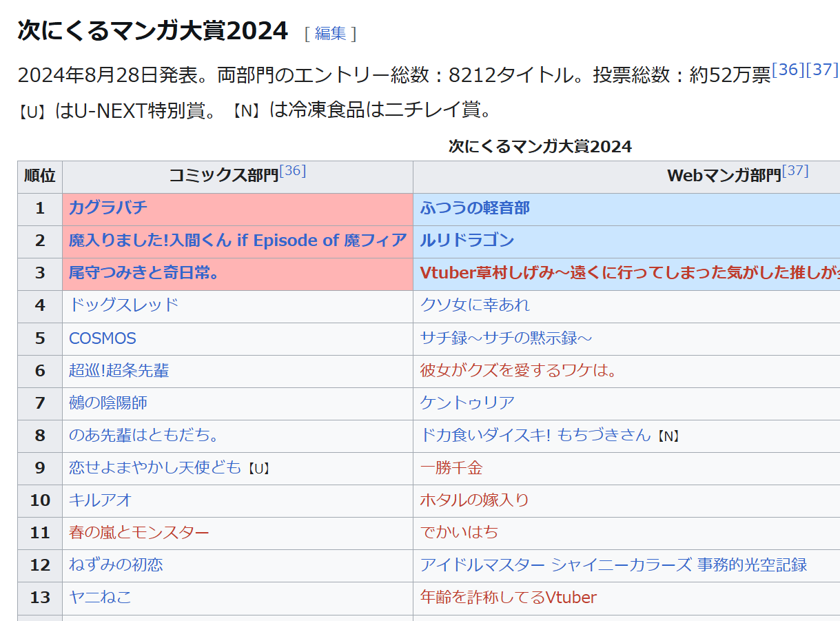Select the rank 3 cell

[40, 274]
